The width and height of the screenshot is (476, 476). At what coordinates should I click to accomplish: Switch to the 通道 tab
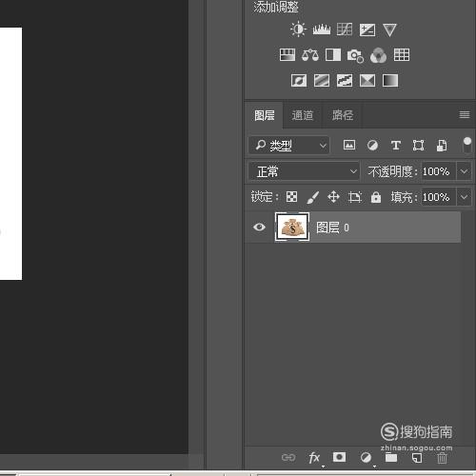[303, 115]
